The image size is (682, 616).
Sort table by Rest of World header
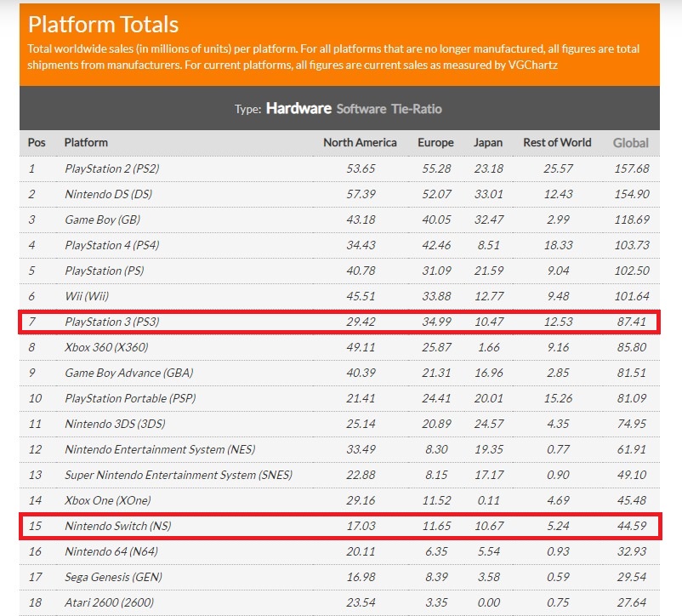556,142
